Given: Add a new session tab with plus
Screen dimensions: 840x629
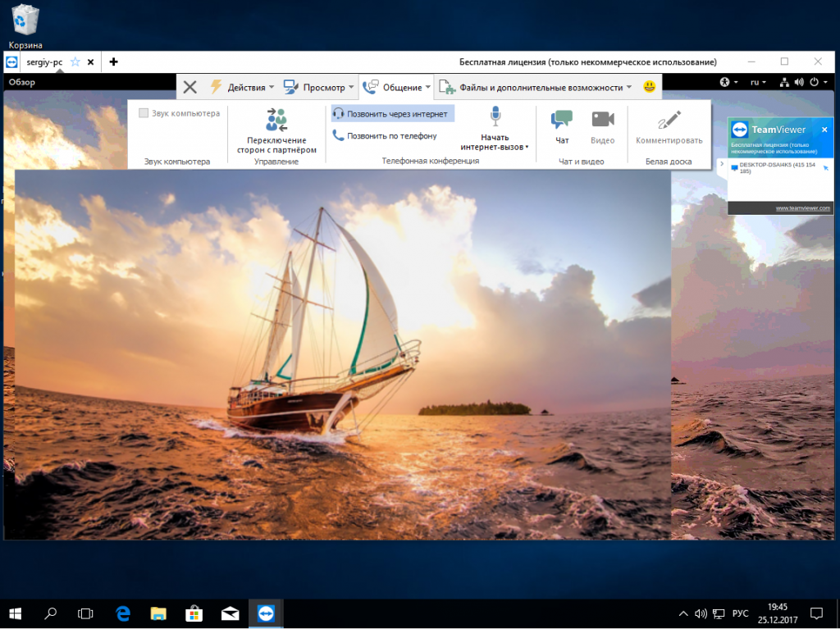Looking at the screenshot, I should (113, 62).
